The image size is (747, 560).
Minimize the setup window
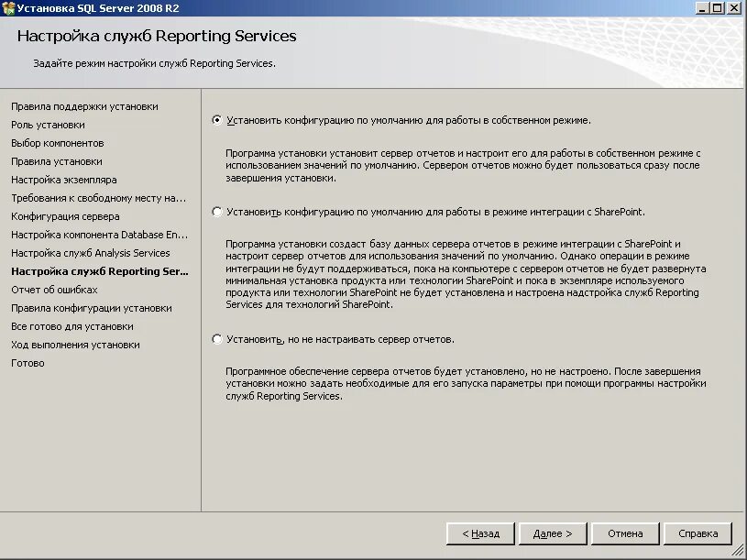702,8
